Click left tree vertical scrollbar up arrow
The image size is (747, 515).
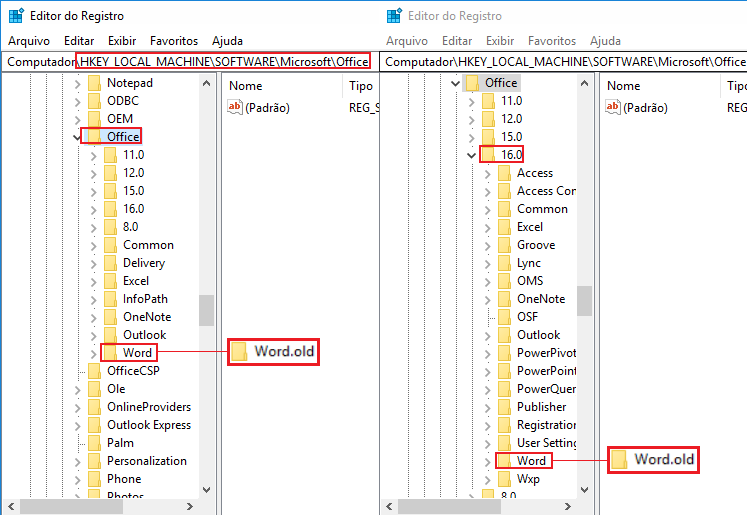tap(206, 83)
